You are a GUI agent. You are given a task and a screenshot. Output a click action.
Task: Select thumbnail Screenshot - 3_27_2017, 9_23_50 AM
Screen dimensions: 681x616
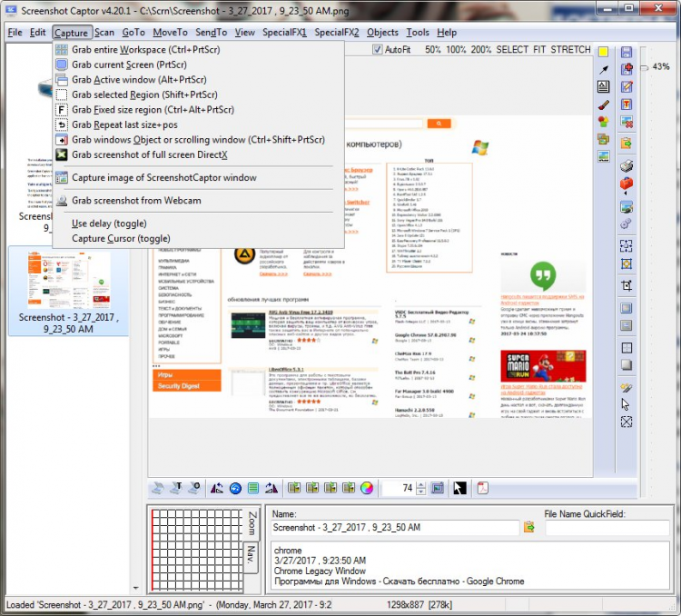68,291
